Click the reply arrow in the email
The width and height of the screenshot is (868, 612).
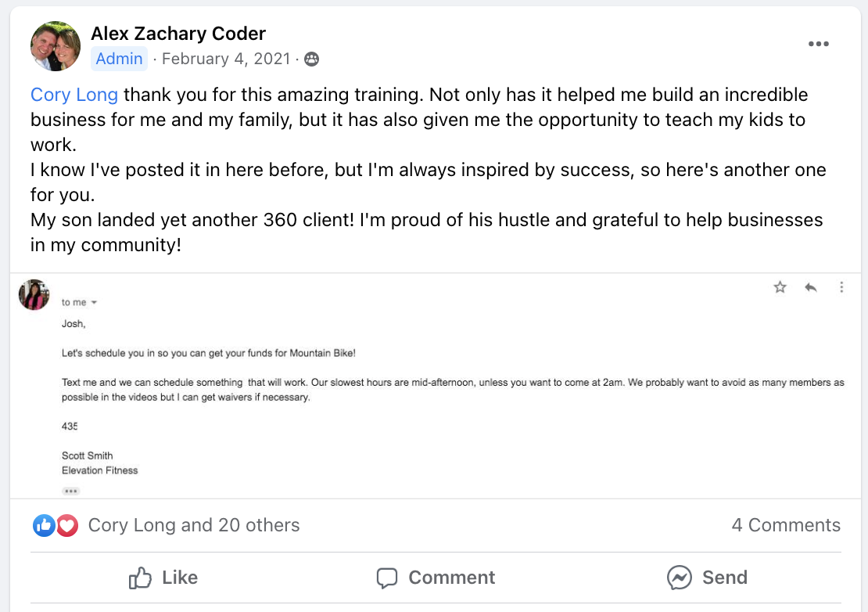811,287
